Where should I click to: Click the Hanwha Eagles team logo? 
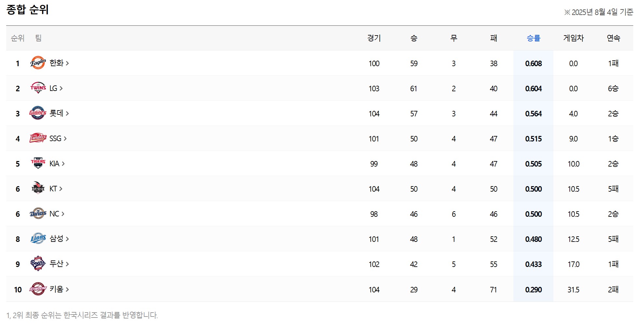(x=38, y=63)
